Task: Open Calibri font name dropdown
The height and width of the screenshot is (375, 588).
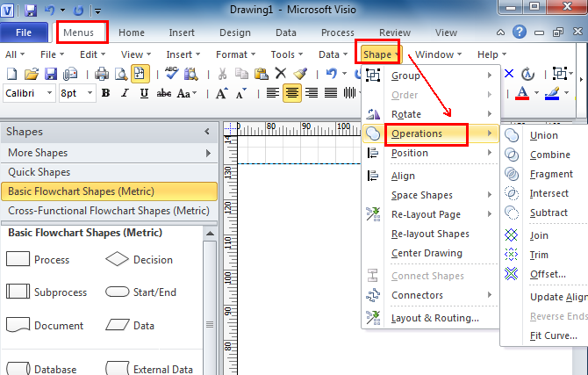Action: point(49,93)
